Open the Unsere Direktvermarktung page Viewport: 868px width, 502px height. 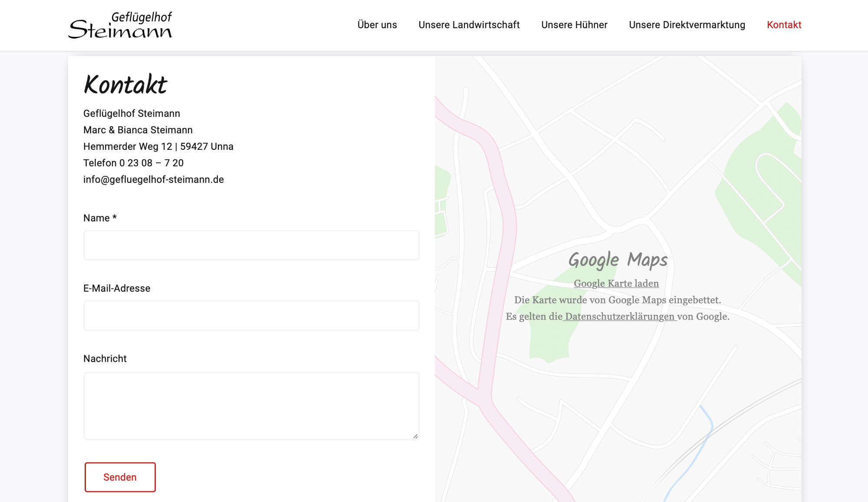tap(687, 25)
